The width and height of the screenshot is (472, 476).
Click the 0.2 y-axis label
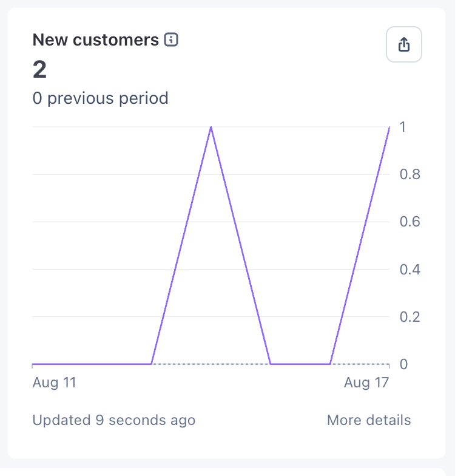[410, 317]
